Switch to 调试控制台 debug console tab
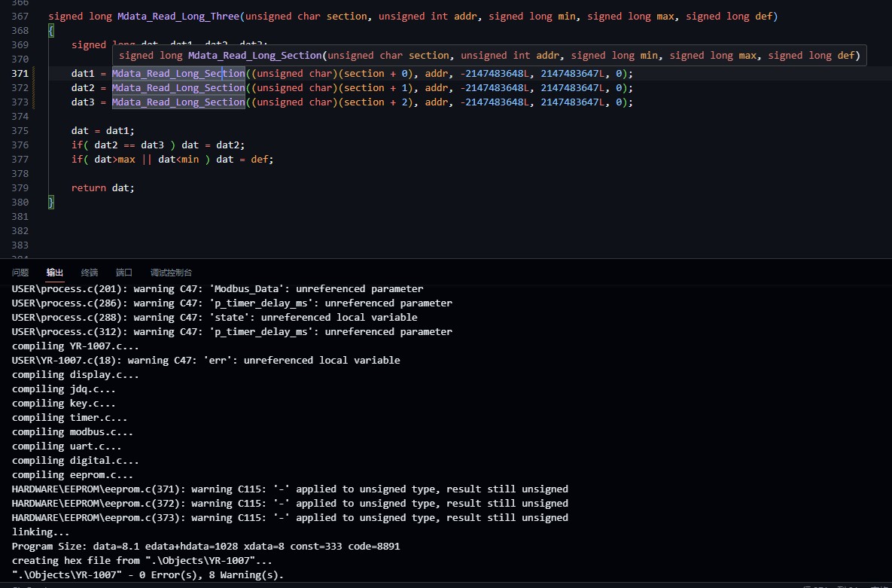 coord(171,273)
